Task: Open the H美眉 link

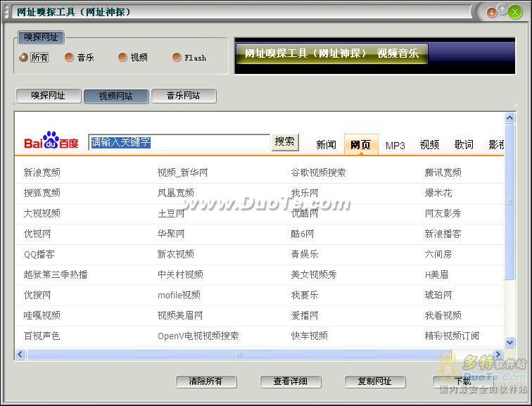Action: (x=437, y=274)
